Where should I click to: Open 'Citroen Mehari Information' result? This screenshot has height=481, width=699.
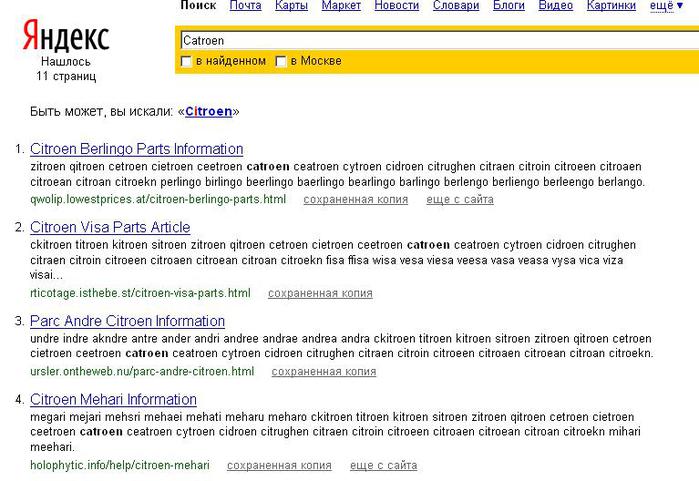pos(113,399)
